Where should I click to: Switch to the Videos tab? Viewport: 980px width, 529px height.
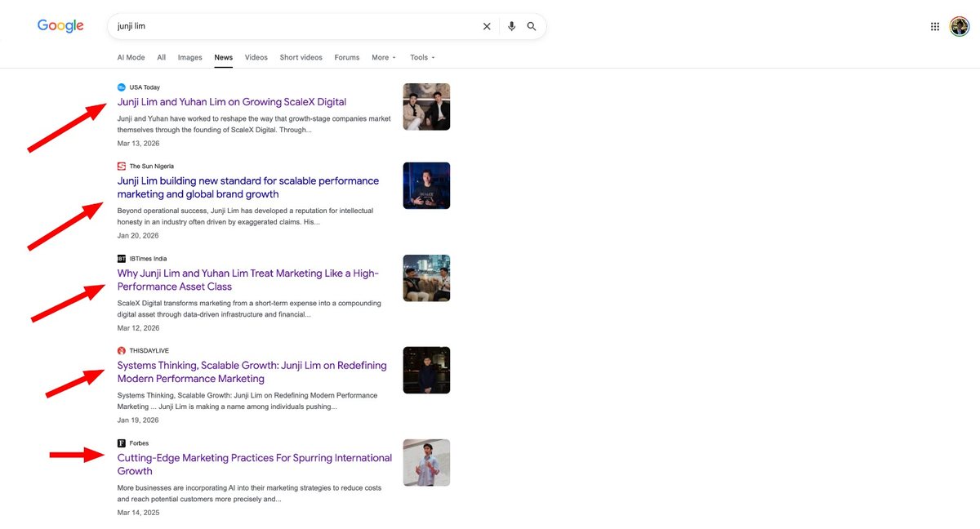pyautogui.click(x=256, y=58)
